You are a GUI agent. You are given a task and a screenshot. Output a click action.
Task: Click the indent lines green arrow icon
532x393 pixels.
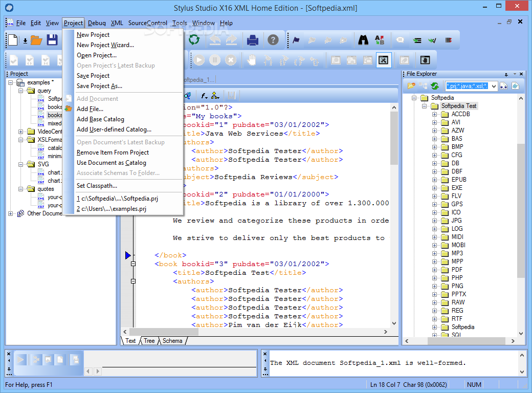pyautogui.click(x=417, y=40)
